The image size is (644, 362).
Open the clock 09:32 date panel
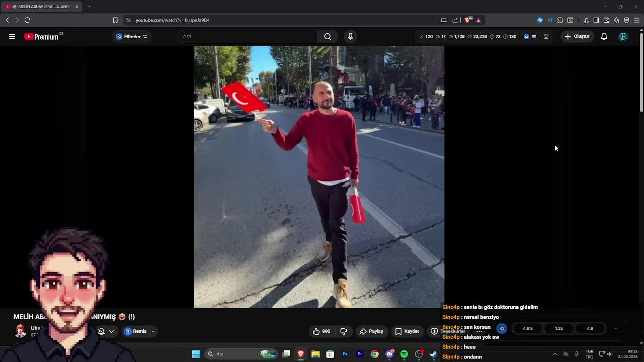coord(628,354)
